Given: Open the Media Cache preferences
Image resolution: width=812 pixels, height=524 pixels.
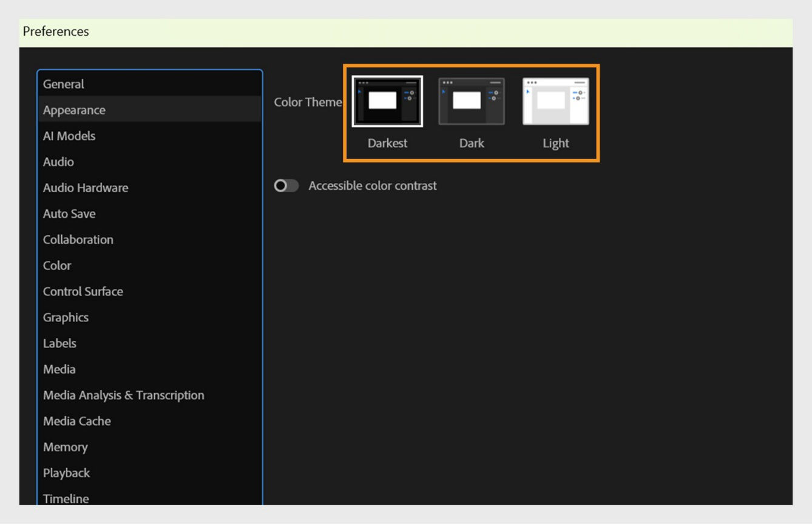Looking at the screenshot, I should point(76,421).
